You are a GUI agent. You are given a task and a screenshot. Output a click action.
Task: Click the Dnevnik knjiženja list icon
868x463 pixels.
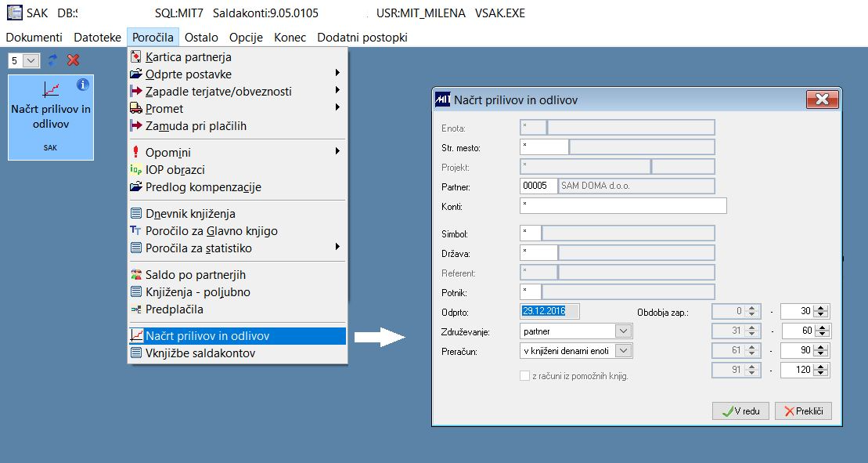[135, 213]
